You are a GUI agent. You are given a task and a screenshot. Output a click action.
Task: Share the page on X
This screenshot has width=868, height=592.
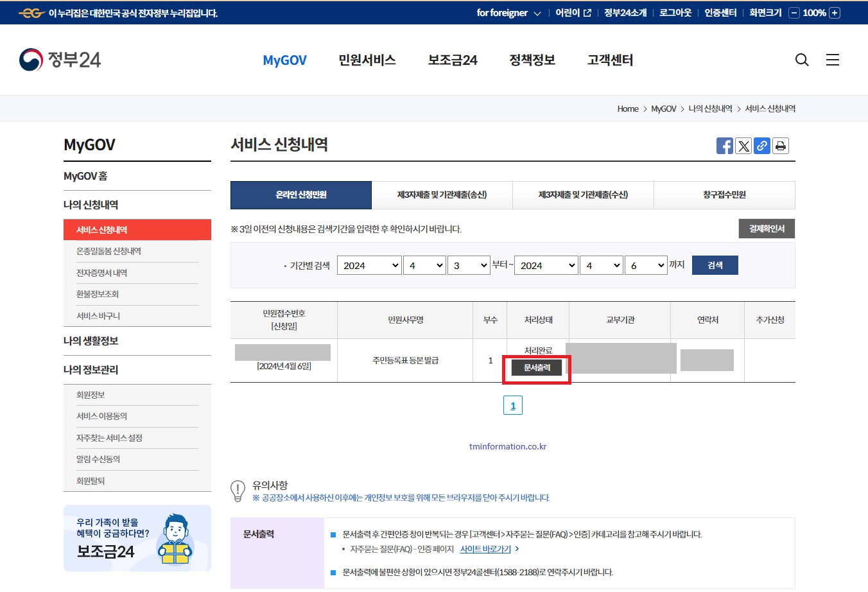[743, 146]
